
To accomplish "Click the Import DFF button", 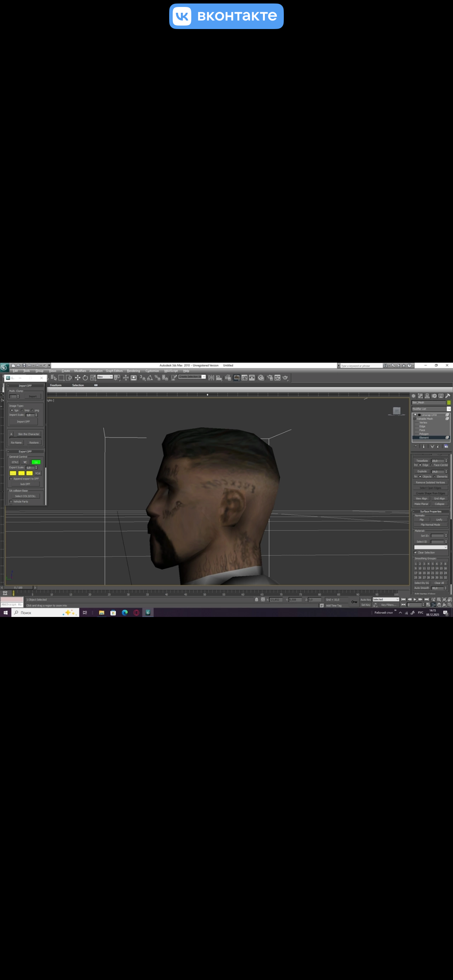I will click(23, 421).
